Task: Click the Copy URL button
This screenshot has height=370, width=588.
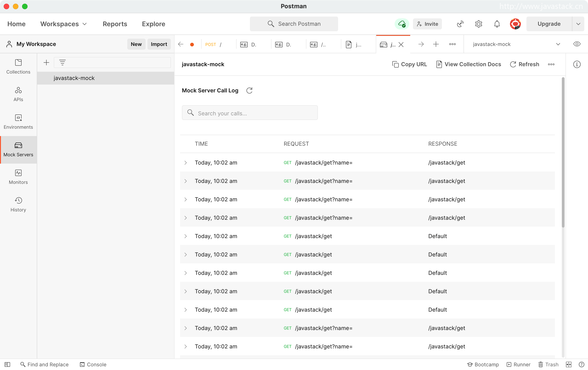Action: (409, 64)
